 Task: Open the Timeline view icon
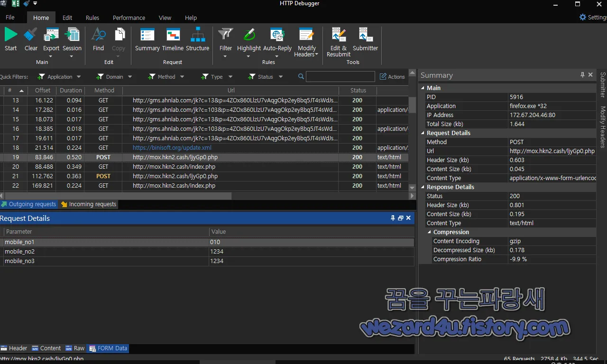(173, 35)
